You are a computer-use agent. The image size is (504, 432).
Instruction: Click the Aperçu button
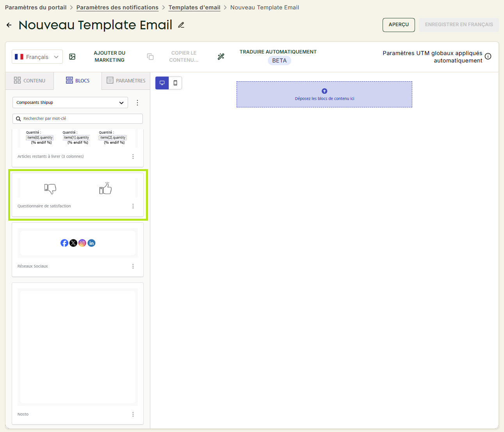pyautogui.click(x=399, y=25)
